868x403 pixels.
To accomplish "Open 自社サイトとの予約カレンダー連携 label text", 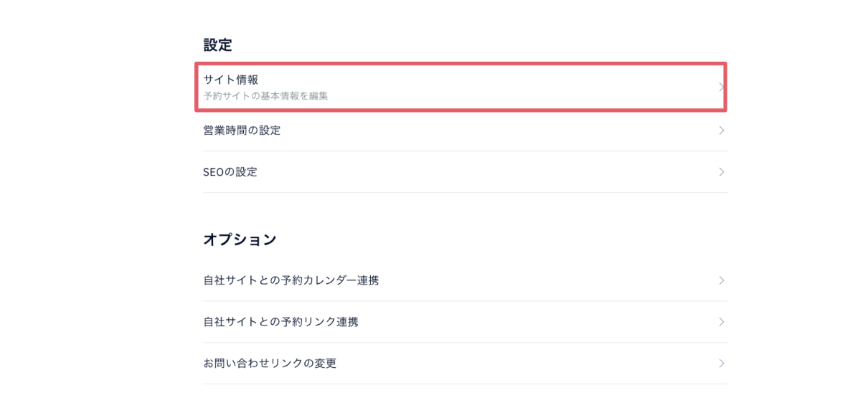I will click(x=291, y=280).
